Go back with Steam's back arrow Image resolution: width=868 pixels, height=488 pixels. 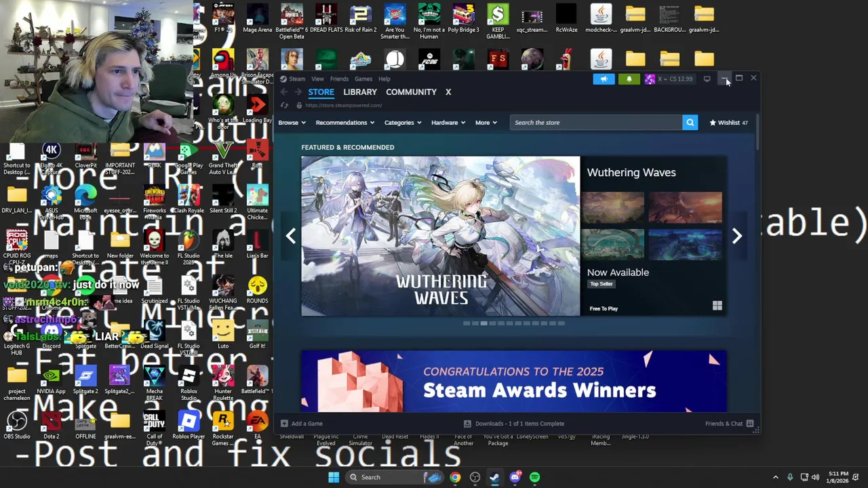pos(284,92)
